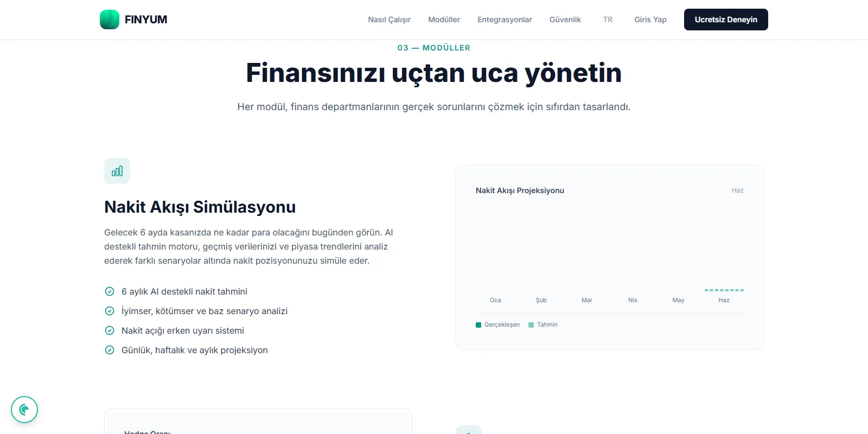Switch language using the TR selector
868x434 pixels.
(x=608, y=20)
